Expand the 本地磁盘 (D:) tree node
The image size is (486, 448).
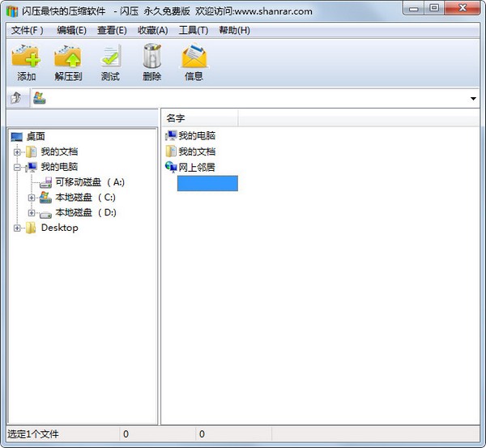coord(32,213)
